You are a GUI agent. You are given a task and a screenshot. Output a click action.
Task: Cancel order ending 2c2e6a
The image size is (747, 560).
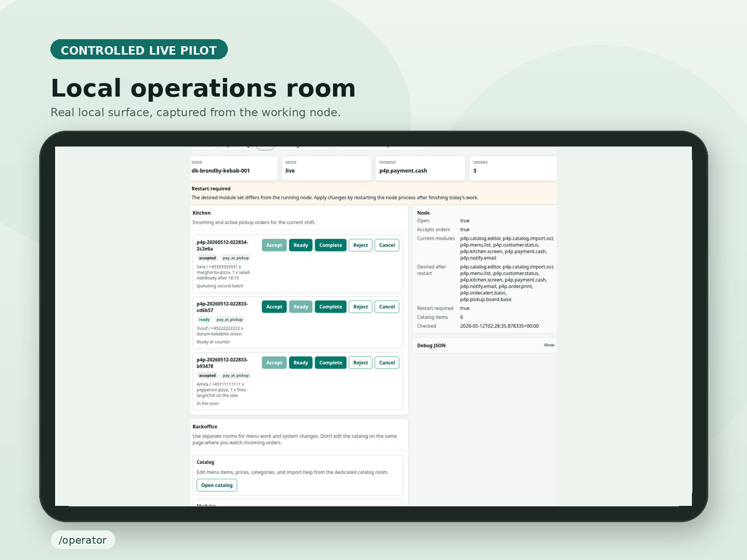tap(387, 245)
